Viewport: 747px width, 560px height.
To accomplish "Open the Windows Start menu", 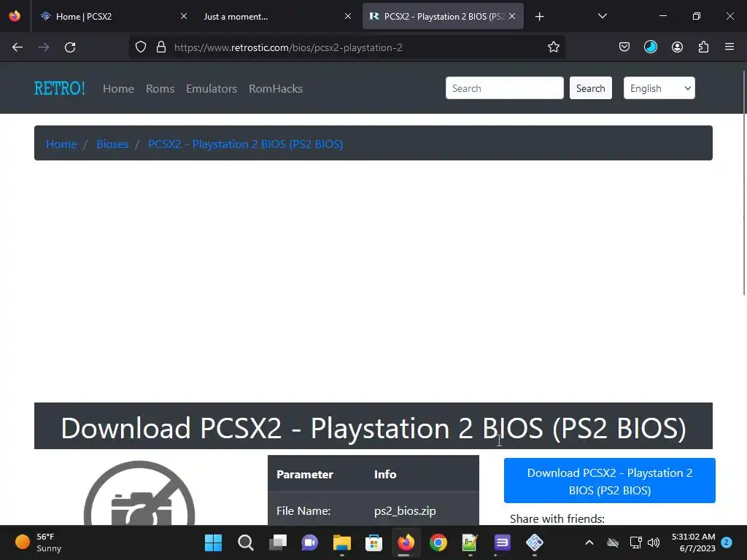I will click(214, 542).
